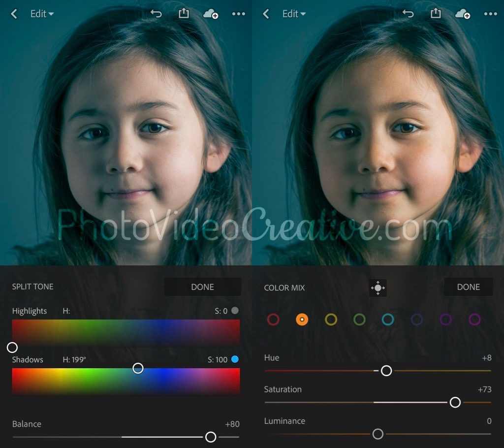Tap the share icon above the Split Tone photo
Image resolution: width=504 pixels, height=448 pixels.
[183, 14]
